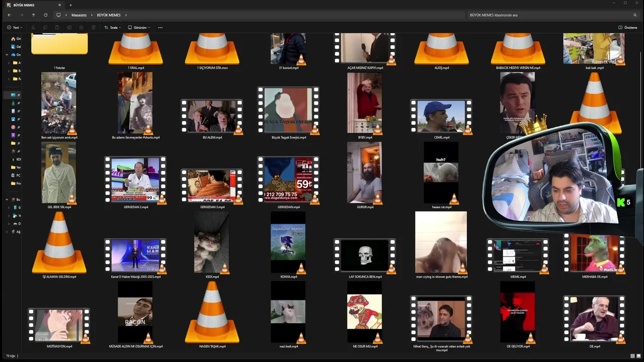
Task: Expand the Ağ (Network) tree node
Action: 7,232
